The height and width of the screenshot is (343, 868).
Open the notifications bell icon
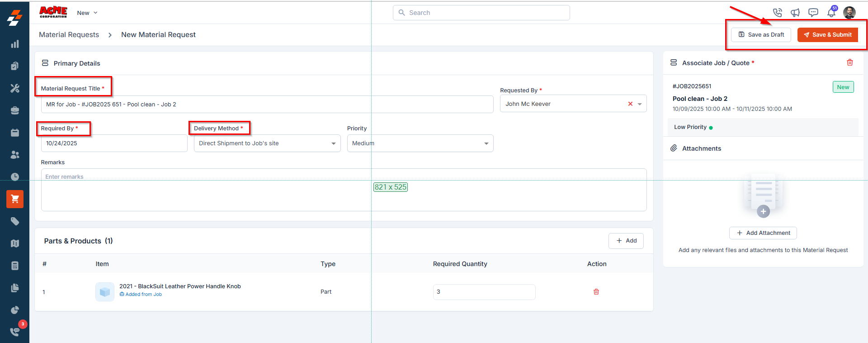(831, 13)
